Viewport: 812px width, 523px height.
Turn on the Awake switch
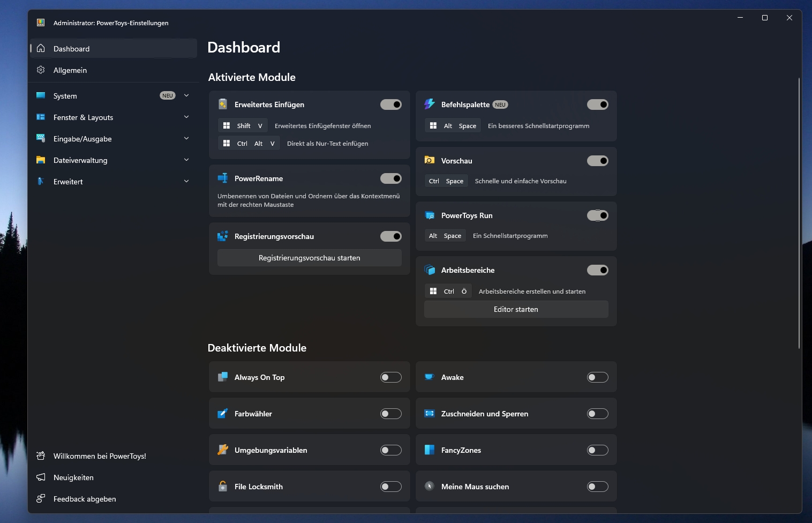[x=598, y=377]
